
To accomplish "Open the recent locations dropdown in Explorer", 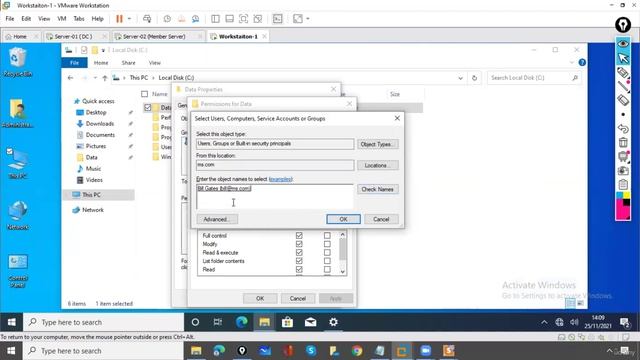I will click(95, 78).
